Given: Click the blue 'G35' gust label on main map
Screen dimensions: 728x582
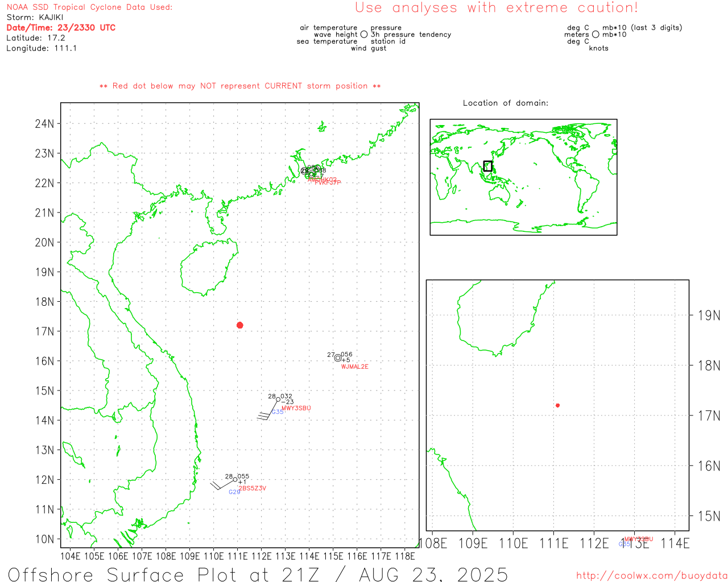Looking at the screenshot, I should coord(278,411).
